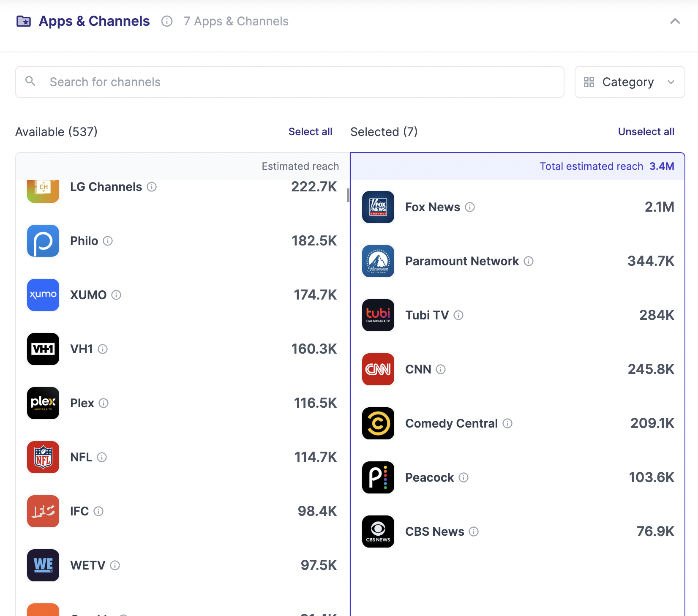Click the Plex channel logo
The height and width of the screenshot is (616, 698).
43,403
